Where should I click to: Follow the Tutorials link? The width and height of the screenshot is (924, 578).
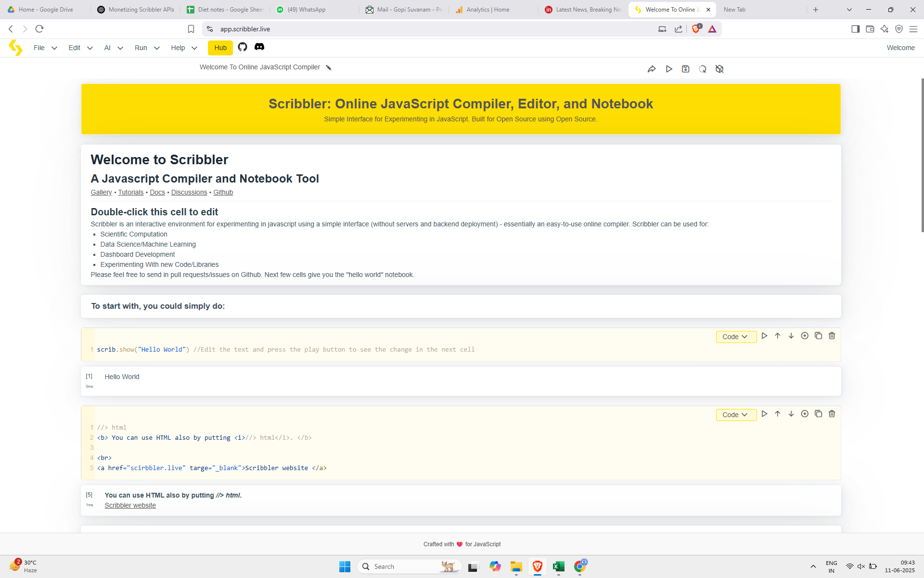130,192
